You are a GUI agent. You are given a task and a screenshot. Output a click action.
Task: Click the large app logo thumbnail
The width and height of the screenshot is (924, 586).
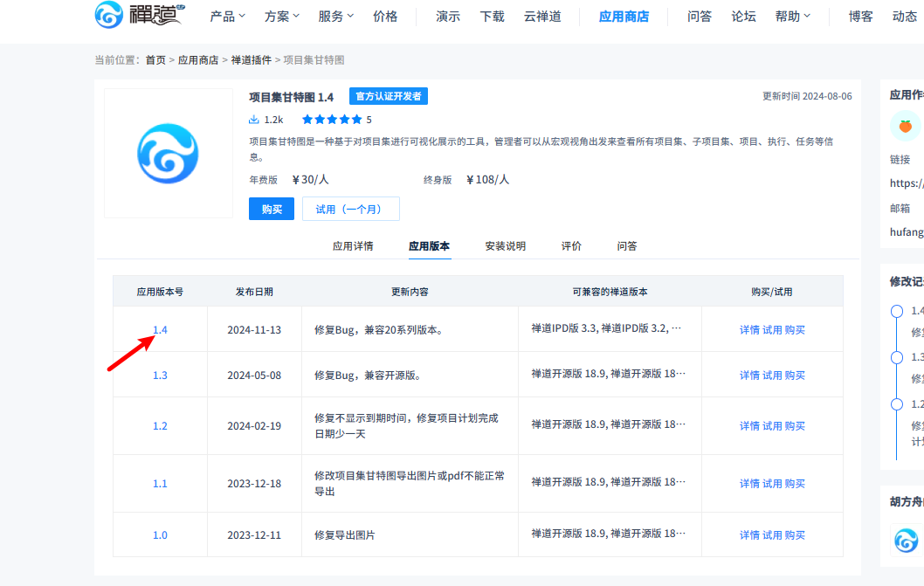tap(168, 154)
